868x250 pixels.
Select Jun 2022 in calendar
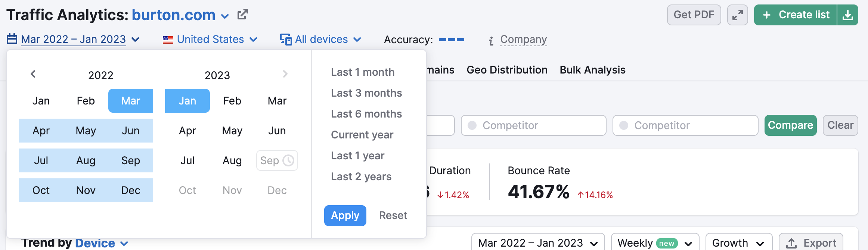click(x=131, y=131)
